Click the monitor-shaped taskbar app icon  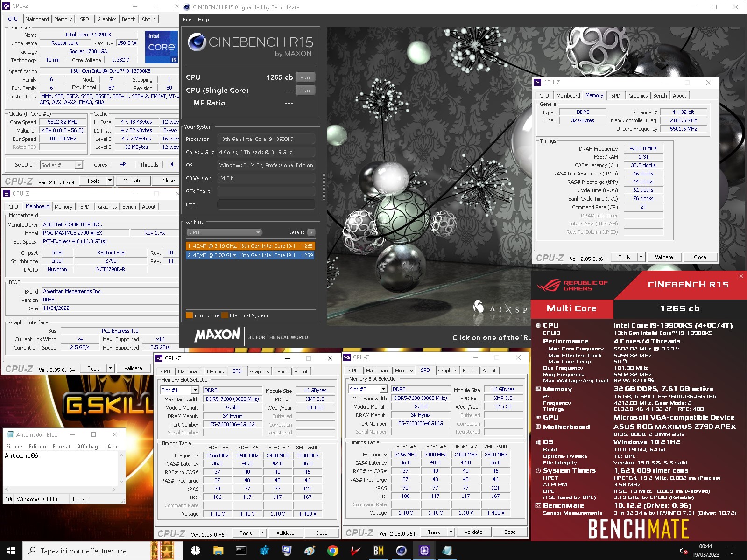tap(287, 551)
